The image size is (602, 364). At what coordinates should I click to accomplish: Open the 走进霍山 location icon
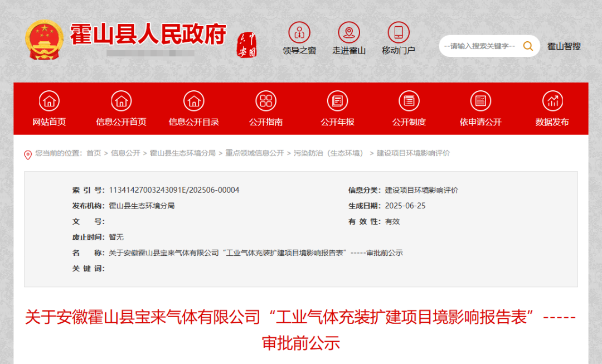tap(348, 32)
